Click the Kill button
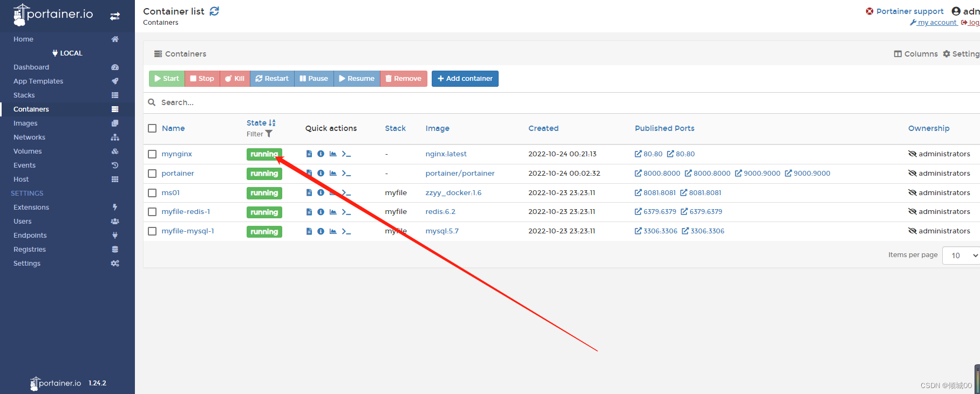The width and height of the screenshot is (980, 394). (x=235, y=79)
